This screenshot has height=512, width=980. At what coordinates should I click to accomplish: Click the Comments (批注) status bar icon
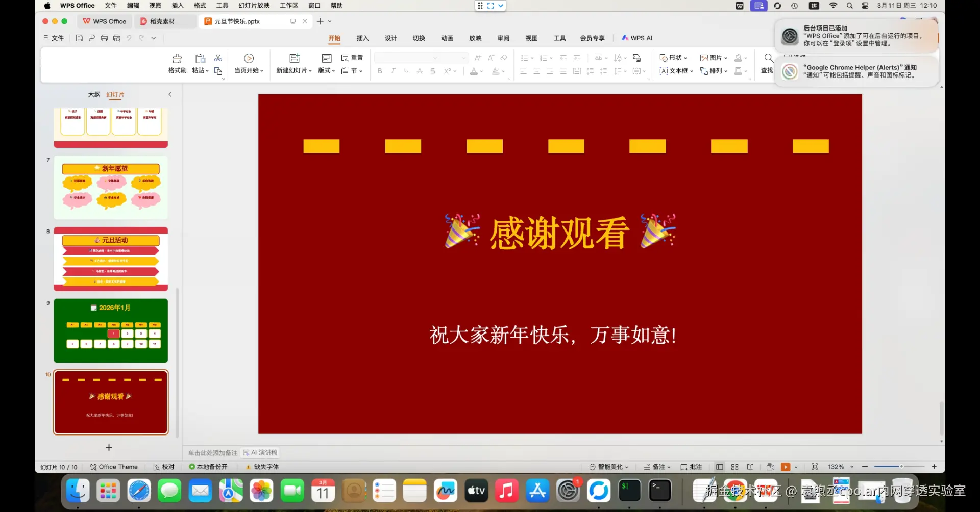coord(691,467)
